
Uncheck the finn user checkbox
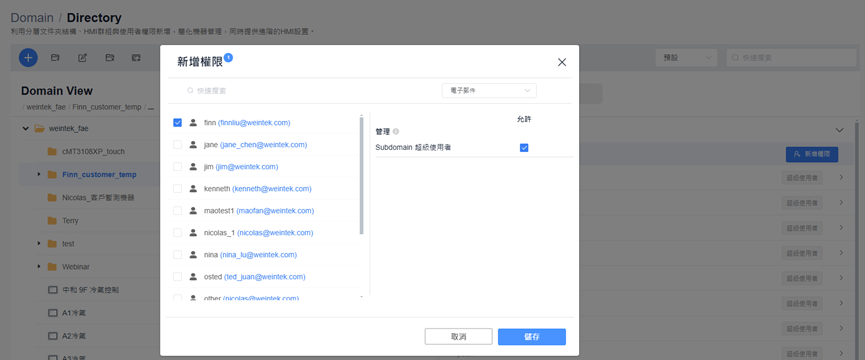[x=178, y=122]
